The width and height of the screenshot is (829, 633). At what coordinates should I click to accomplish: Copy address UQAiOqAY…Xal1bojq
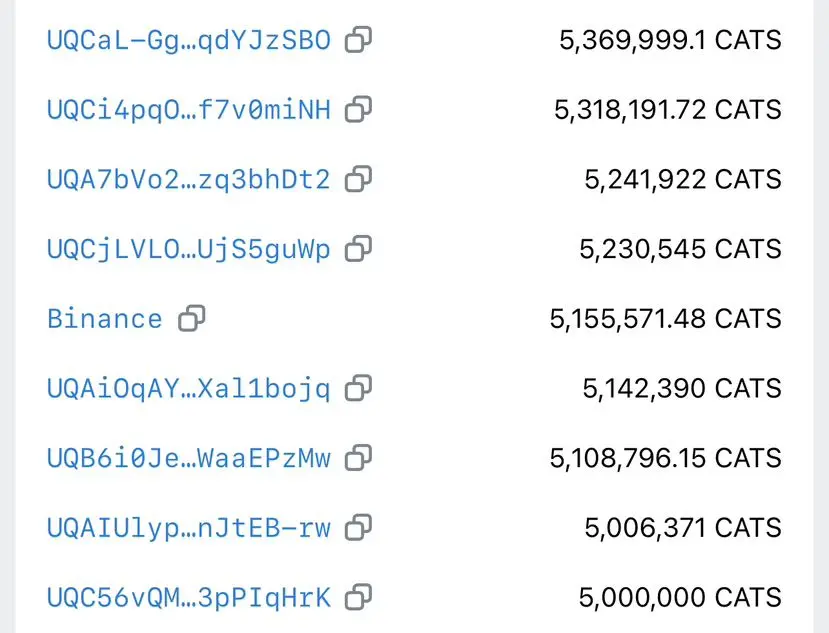358,388
